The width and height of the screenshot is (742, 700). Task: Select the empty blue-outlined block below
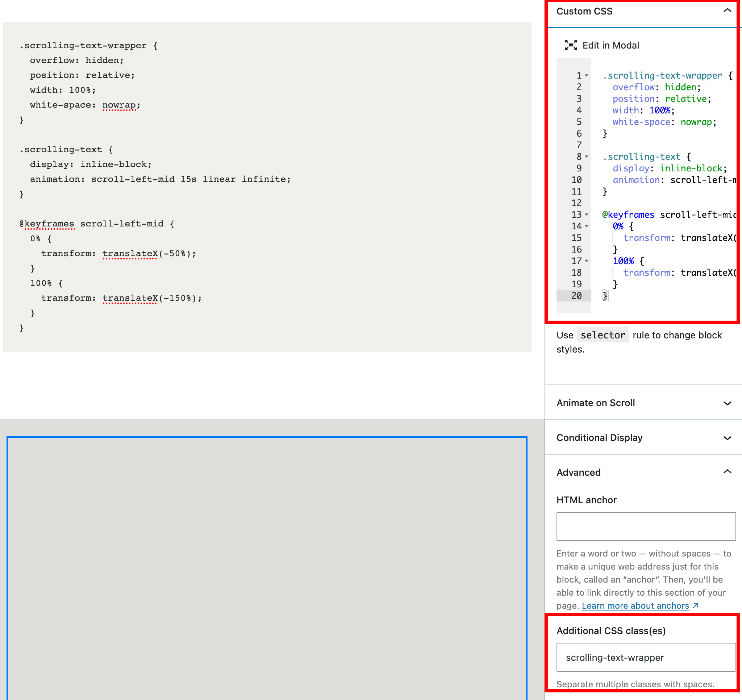pos(267,567)
